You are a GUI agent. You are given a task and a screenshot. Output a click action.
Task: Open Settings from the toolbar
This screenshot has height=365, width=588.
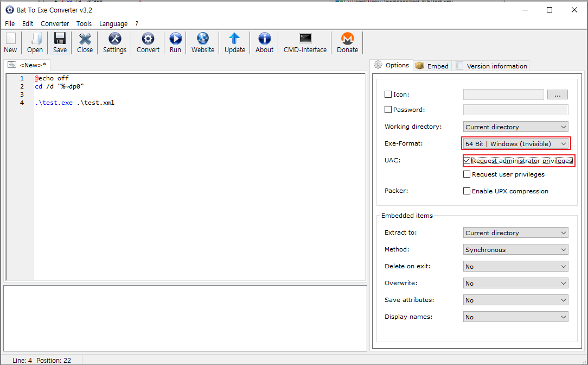coord(115,39)
